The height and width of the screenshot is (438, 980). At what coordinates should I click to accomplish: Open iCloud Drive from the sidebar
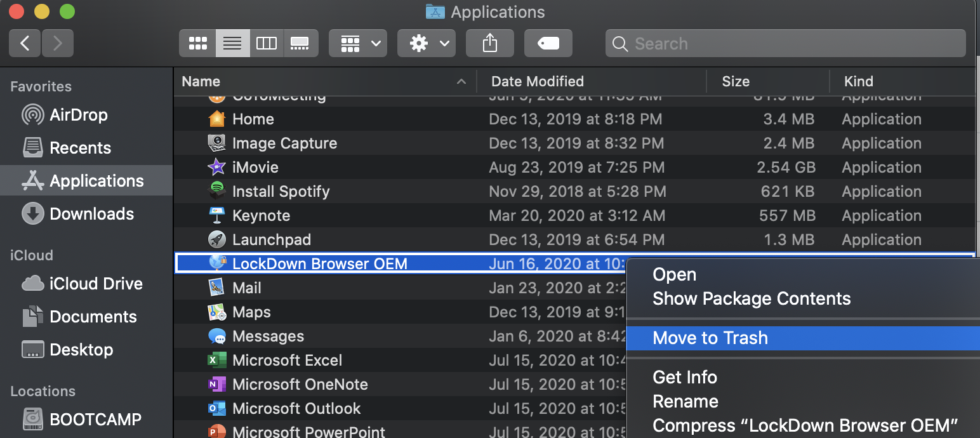(x=96, y=284)
